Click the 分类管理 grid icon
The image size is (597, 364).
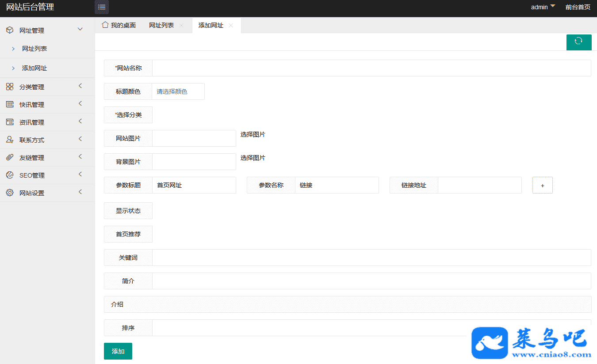coord(10,87)
